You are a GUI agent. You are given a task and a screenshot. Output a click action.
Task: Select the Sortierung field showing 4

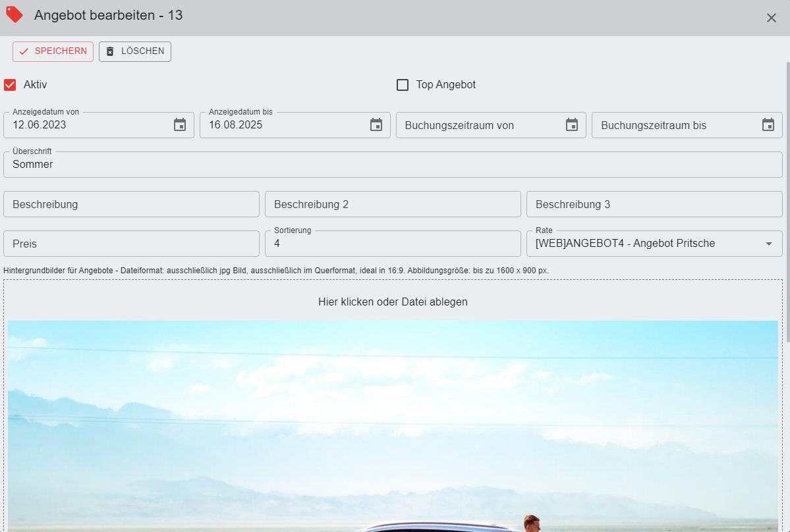pos(393,244)
